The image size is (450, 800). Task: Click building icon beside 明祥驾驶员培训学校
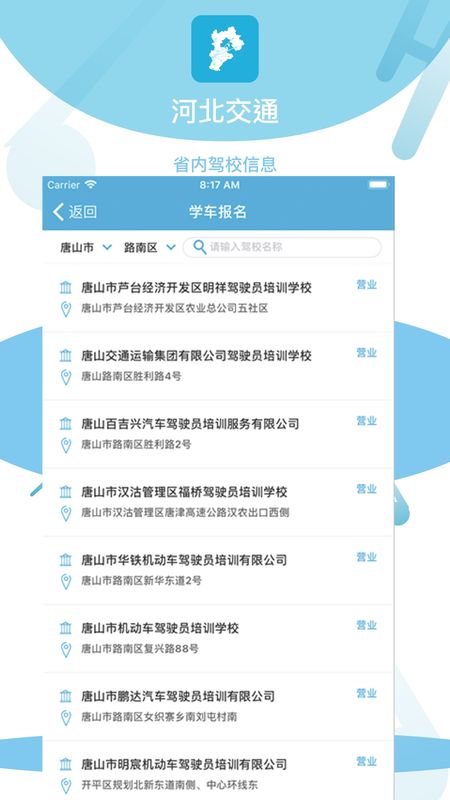(66, 287)
